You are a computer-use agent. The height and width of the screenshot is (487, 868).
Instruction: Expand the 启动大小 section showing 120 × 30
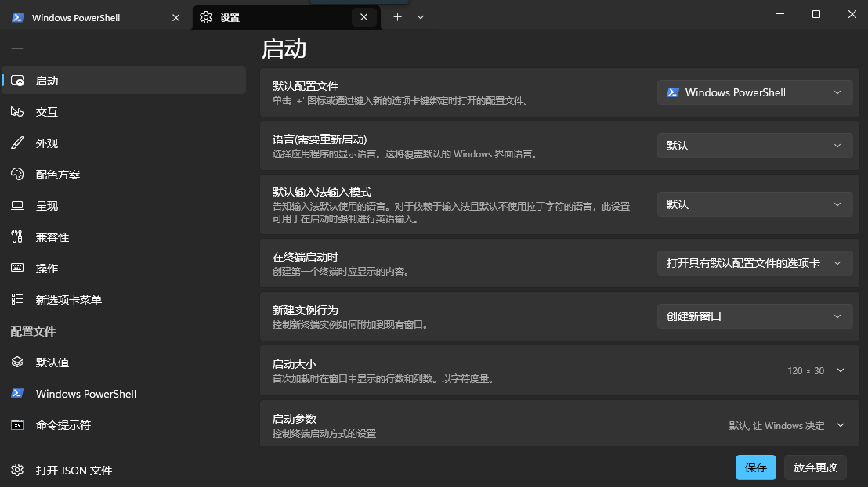[841, 370]
